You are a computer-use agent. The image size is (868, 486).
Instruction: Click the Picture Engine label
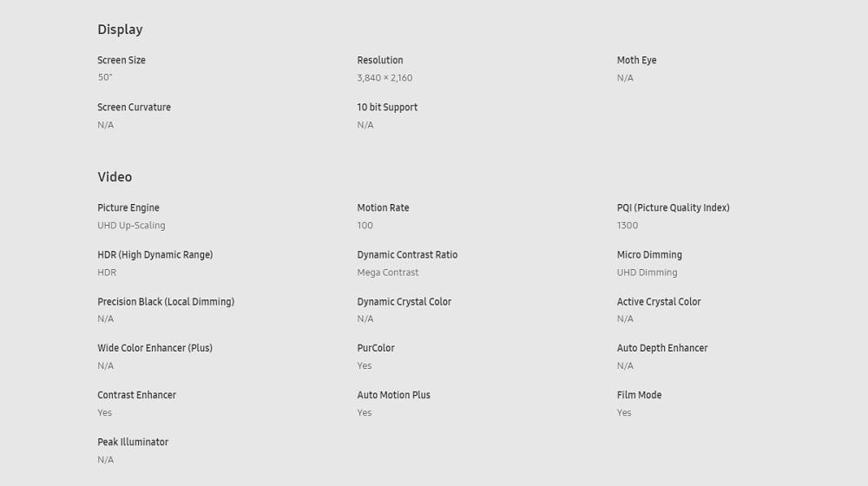128,208
